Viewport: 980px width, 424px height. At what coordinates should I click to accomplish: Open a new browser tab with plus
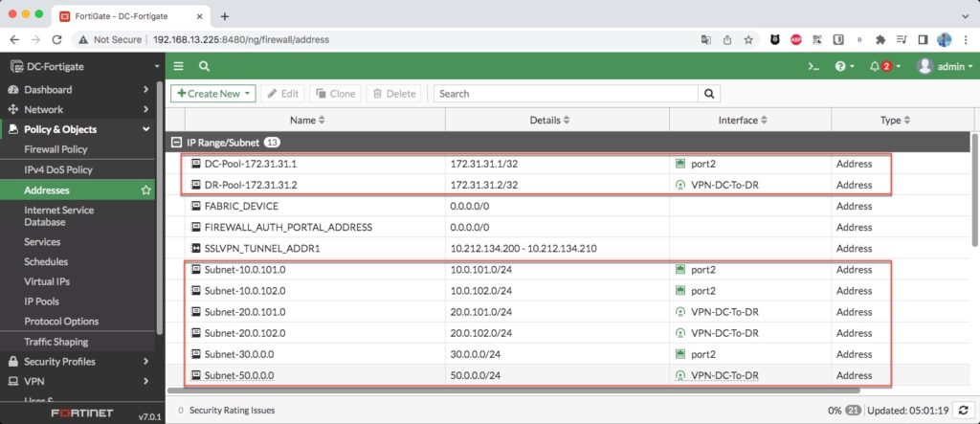point(225,16)
